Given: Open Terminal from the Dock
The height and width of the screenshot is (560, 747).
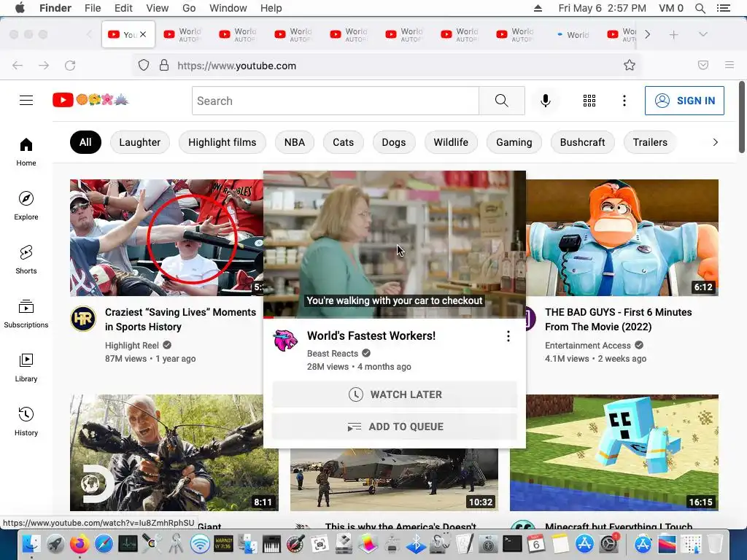Looking at the screenshot, I should point(512,543).
